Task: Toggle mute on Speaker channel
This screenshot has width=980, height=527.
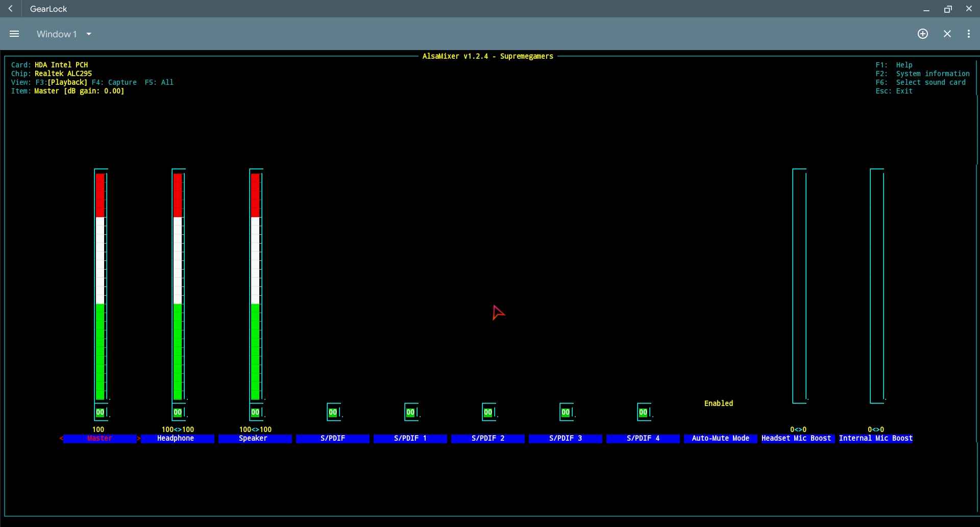Action: pyautogui.click(x=255, y=412)
